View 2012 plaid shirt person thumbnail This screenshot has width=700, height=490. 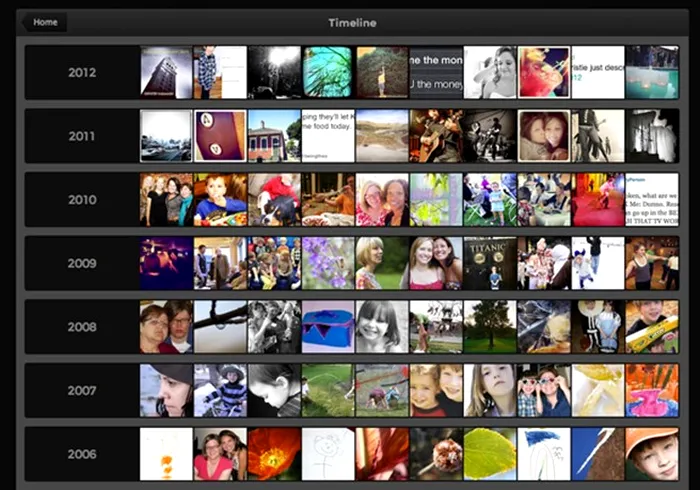point(220,72)
